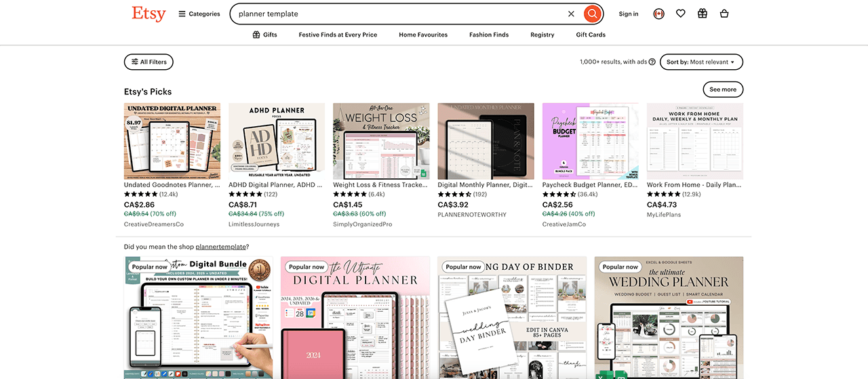Click the CA$2.56 price
Screen dimensions: 868x379
(557, 205)
